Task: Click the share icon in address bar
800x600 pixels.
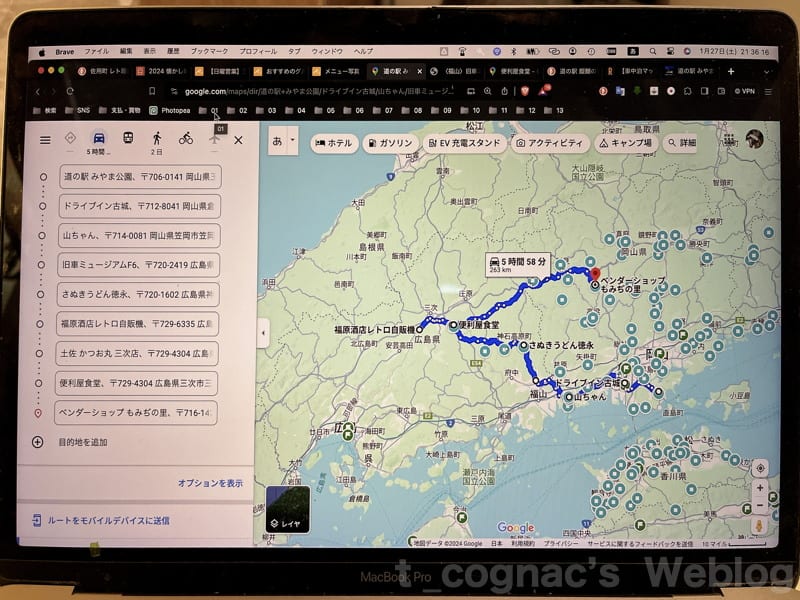Action: click(504, 91)
